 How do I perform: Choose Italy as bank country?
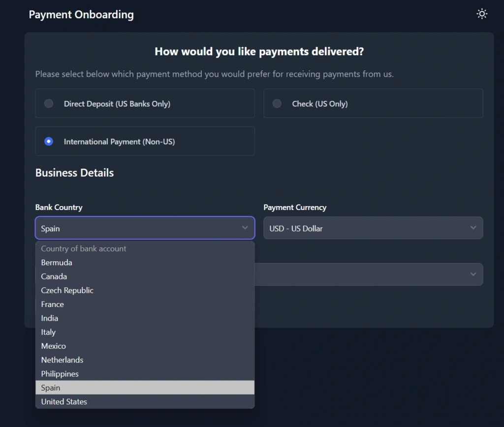[48, 332]
